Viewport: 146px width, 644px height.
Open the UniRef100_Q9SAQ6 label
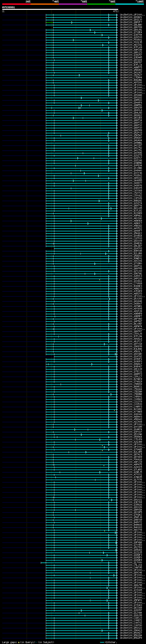(131, 95)
